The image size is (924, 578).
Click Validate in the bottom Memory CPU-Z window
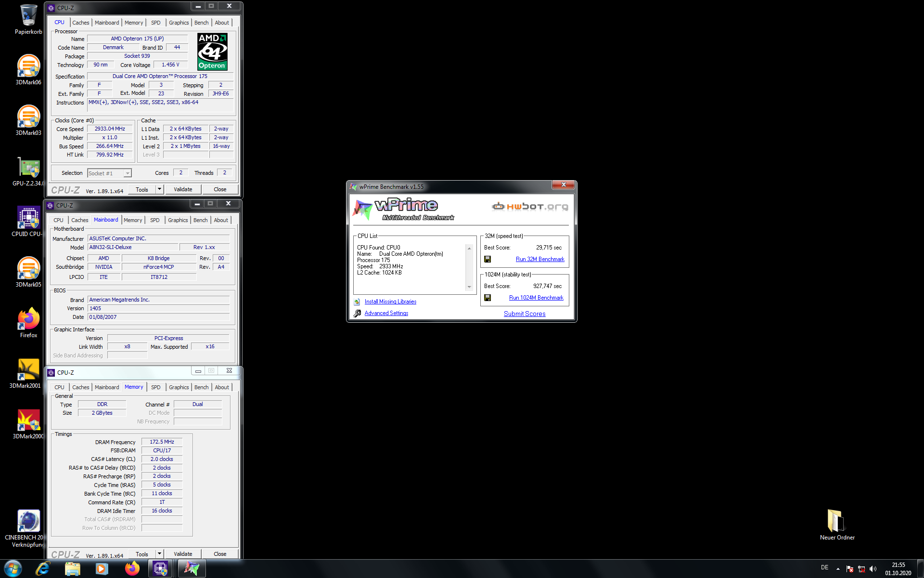coord(183,554)
